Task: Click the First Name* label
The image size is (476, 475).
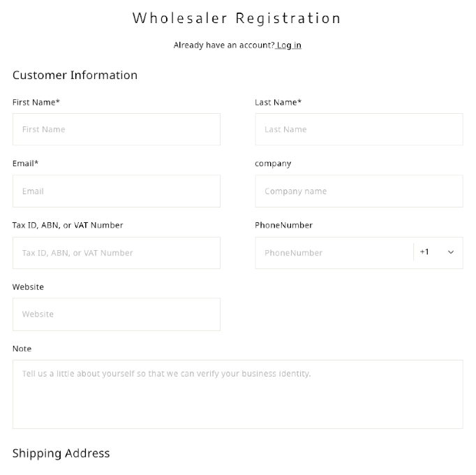Action: point(36,102)
